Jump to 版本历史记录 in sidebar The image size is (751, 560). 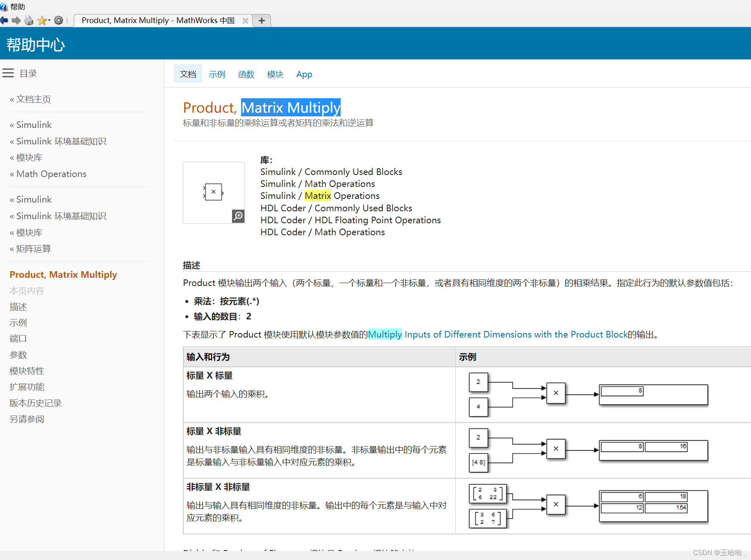coord(36,403)
